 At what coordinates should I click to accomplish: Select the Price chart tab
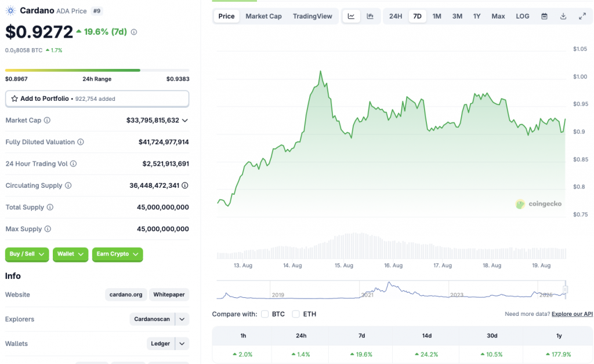click(x=227, y=16)
